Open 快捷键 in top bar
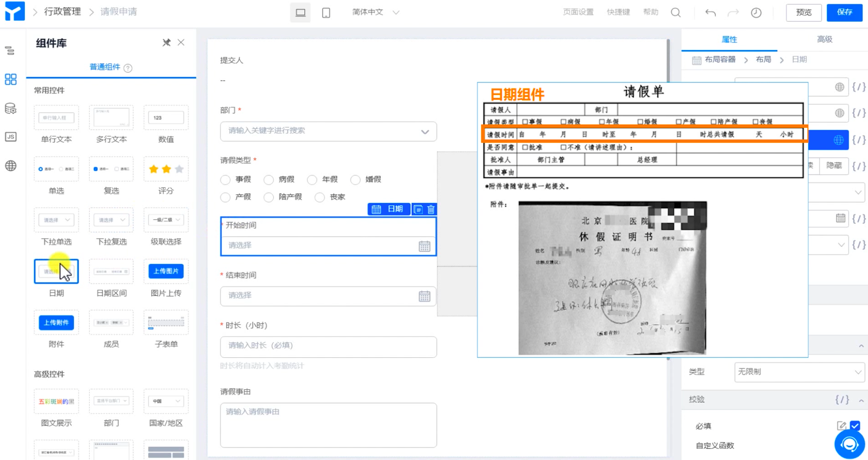This screenshot has width=868, height=460. click(618, 12)
